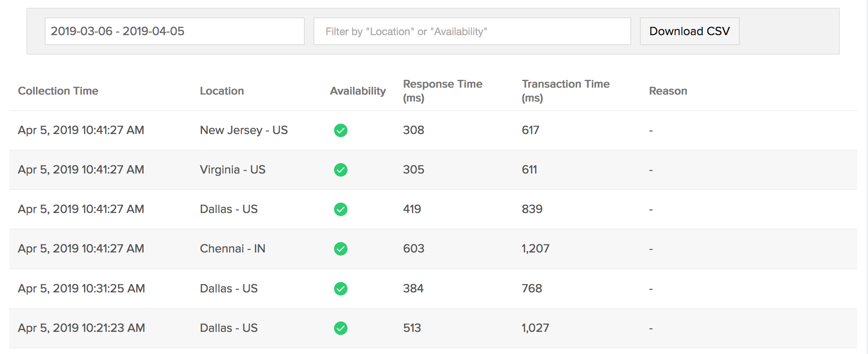Select the Chennai - IN location text

pos(232,249)
